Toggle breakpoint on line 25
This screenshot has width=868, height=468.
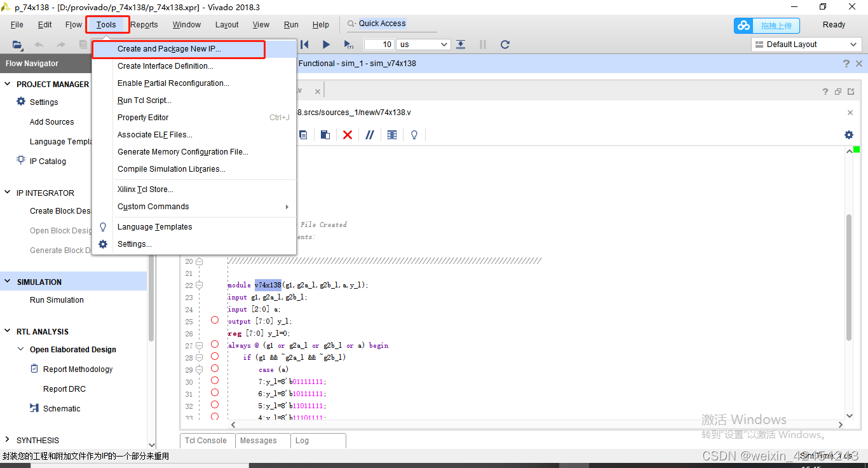point(215,320)
